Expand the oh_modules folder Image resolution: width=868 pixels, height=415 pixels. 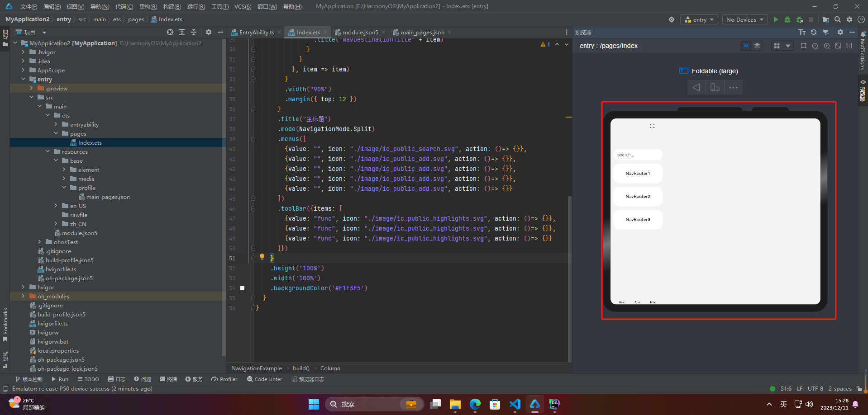tap(23, 296)
